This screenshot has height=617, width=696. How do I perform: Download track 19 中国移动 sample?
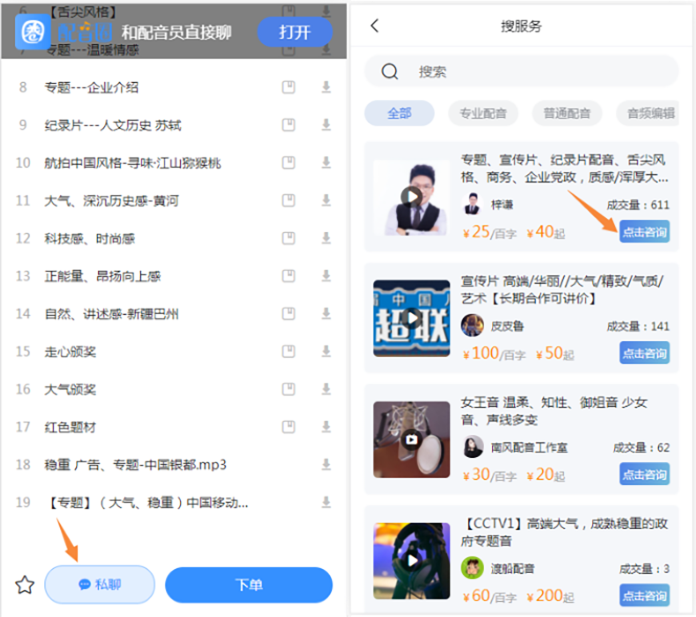coord(326,502)
